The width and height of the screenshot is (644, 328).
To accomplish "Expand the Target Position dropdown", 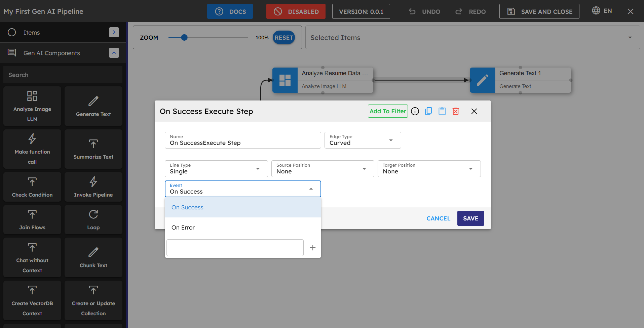I will pos(429,169).
